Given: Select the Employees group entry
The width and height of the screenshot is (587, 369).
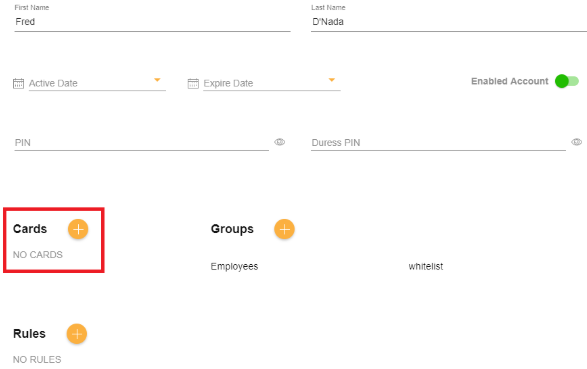Looking at the screenshot, I should (234, 266).
